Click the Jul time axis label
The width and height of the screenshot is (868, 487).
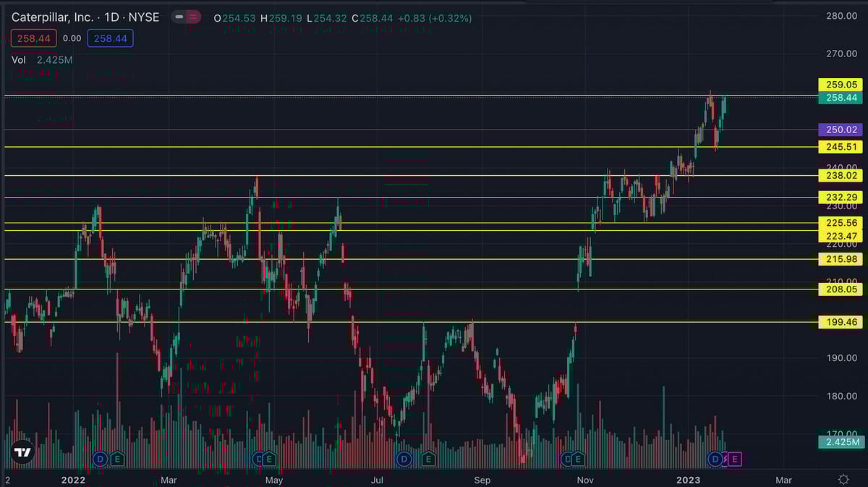378,480
